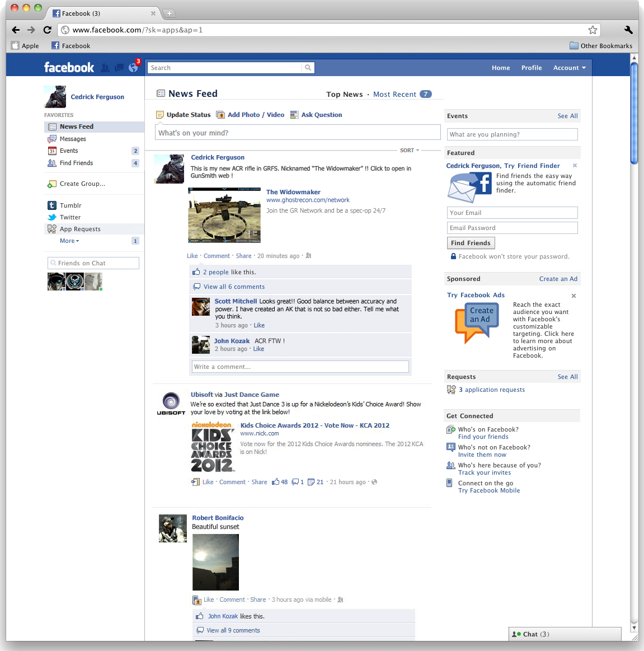Image resolution: width=644 pixels, height=651 pixels.
Task: Click the search magnifier button
Action: tap(308, 68)
